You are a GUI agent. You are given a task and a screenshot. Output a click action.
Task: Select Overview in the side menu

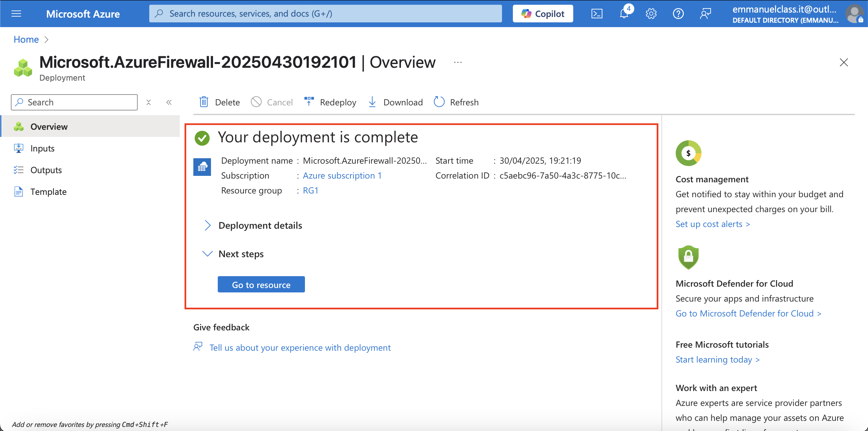click(91, 126)
